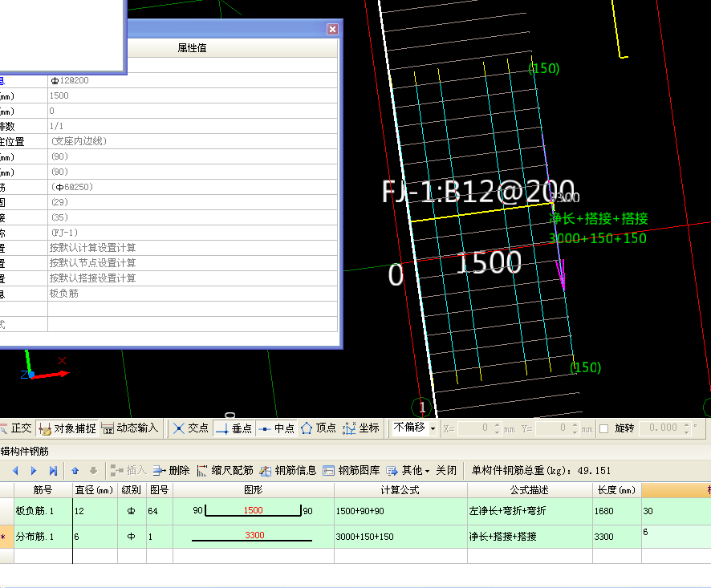Click property value 板负筋
Image resolution: width=711 pixels, height=588 pixels.
point(193,294)
